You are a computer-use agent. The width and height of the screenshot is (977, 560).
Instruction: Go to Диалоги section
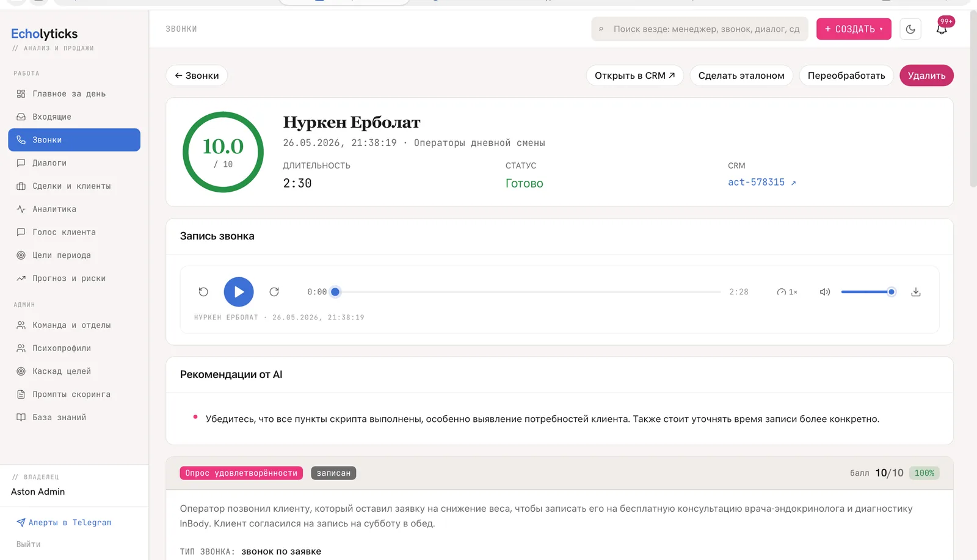74,163
